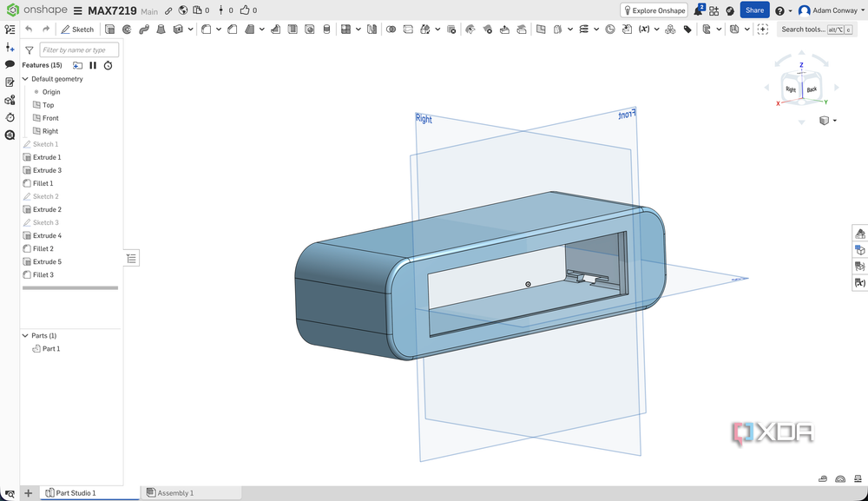This screenshot has width=868, height=501.
Task: Select the Thicken tool
Action: (178, 30)
